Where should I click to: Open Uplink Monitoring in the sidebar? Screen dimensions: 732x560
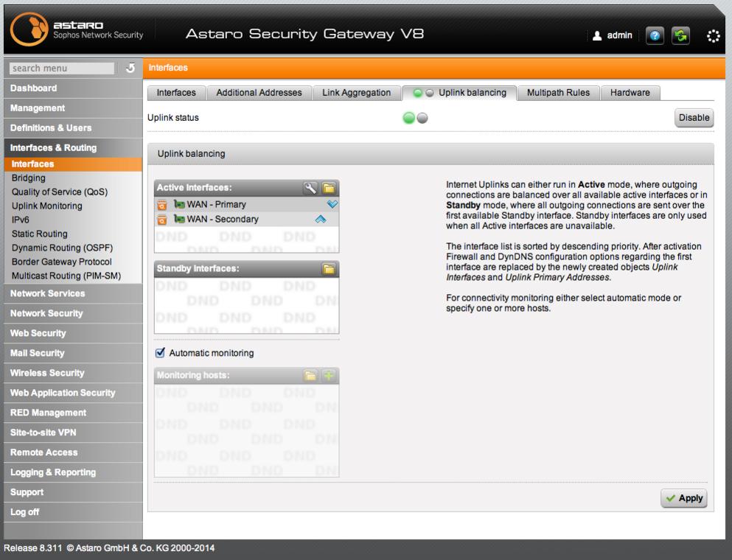click(46, 206)
